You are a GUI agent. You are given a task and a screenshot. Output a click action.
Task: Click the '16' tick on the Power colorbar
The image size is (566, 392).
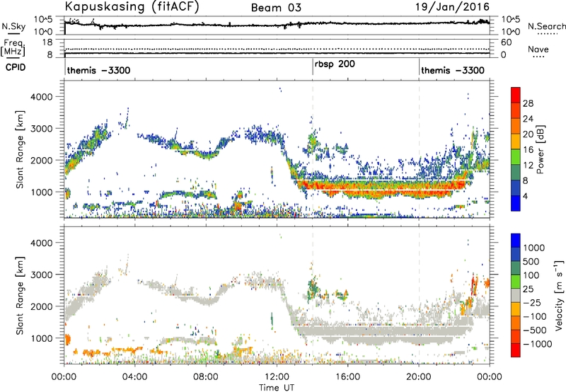click(528, 150)
